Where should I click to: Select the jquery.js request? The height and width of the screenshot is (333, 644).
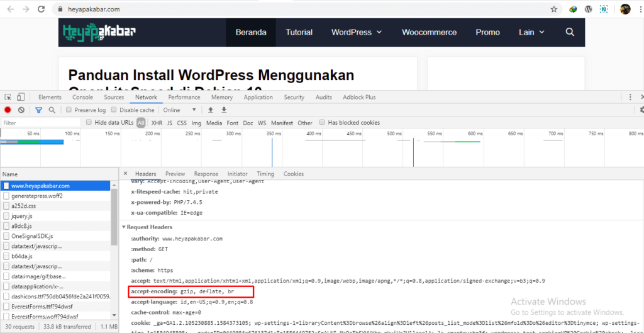tap(55, 216)
